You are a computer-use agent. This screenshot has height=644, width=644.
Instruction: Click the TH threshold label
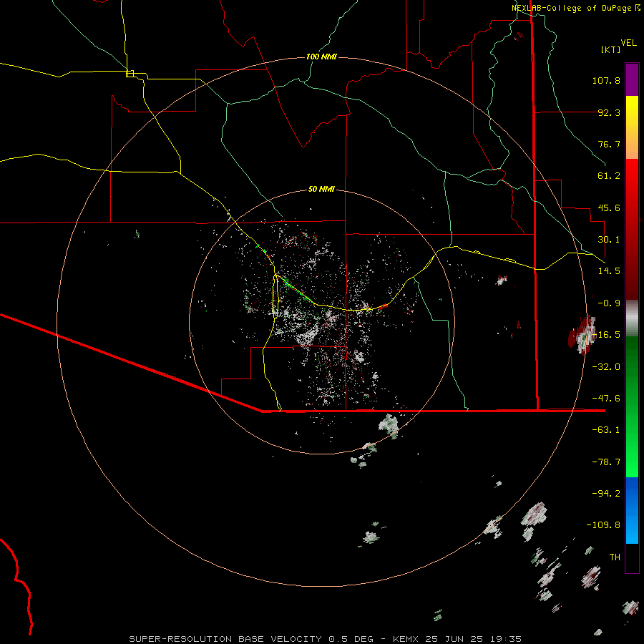click(615, 557)
